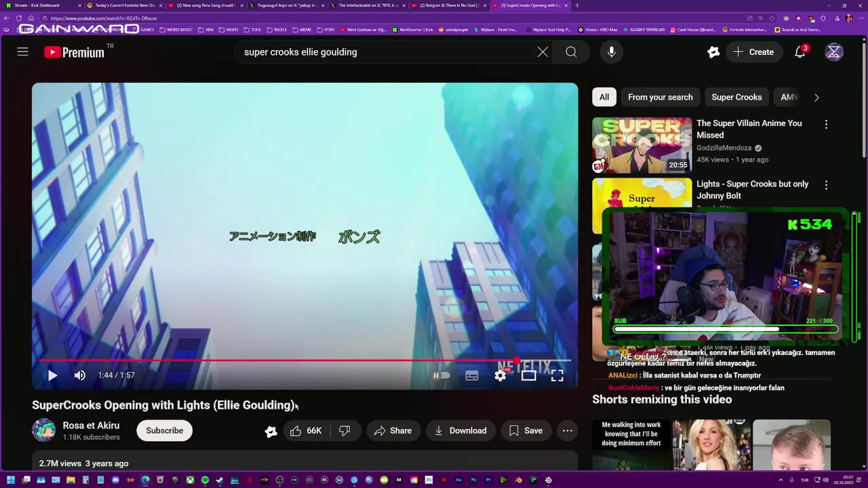This screenshot has width=868, height=488.
Task: Switch to The Intellectualist on X tab
Action: 368,5
